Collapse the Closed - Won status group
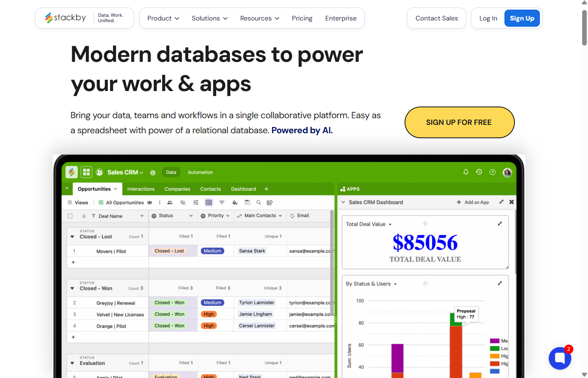 (72, 289)
